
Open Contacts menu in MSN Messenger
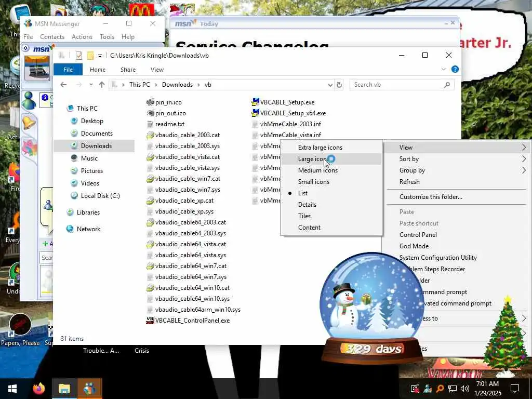click(52, 37)
